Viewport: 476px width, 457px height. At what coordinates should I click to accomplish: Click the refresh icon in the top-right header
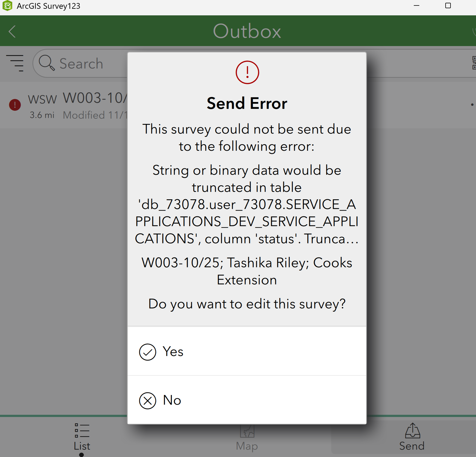coord(474,31)
